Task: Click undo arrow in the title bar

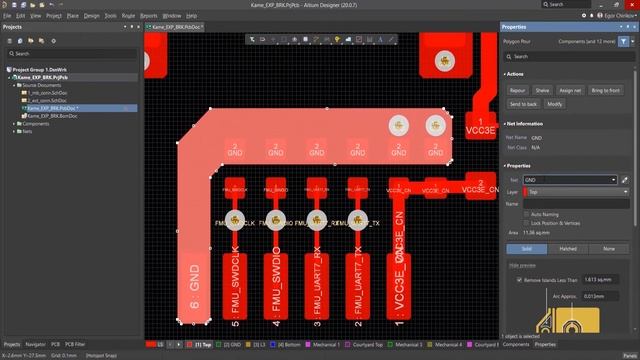Action: (51, 5)
